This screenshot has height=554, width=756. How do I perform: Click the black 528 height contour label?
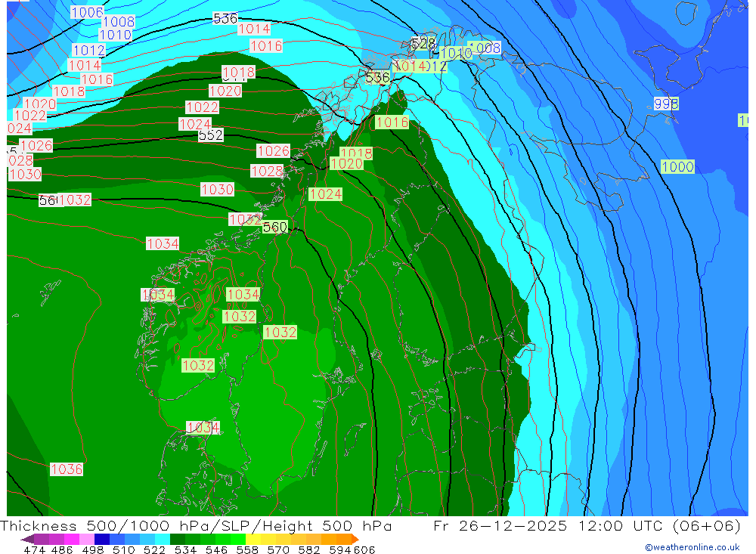click(423, 44)
